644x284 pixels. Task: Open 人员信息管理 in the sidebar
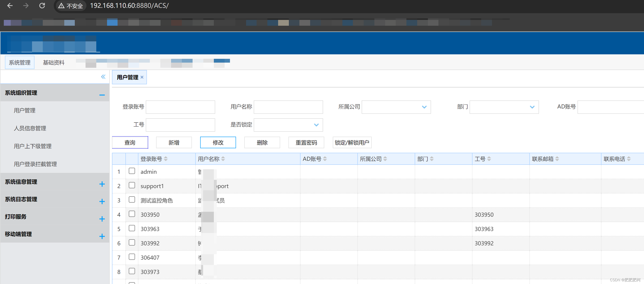coord(30,128)
